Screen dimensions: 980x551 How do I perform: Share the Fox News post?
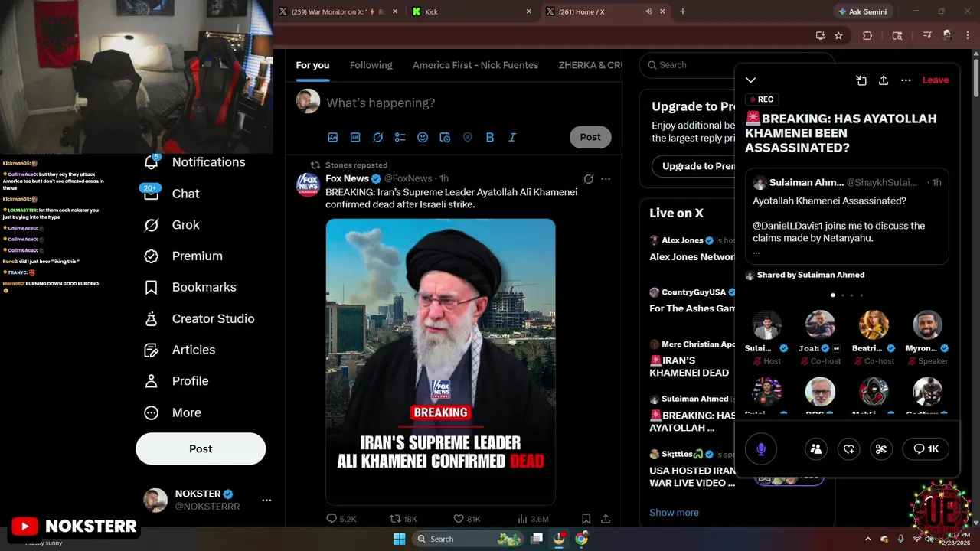pos(606,519)
